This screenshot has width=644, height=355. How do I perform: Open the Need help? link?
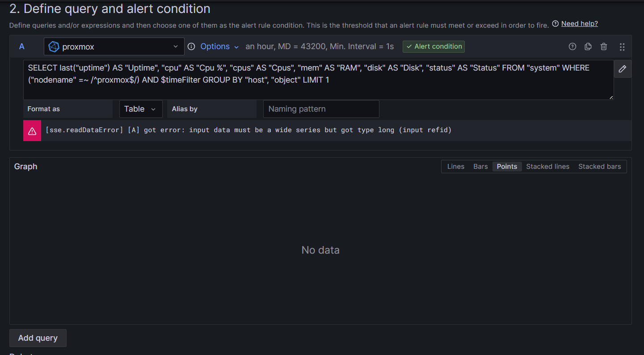(x=579, y=24)
